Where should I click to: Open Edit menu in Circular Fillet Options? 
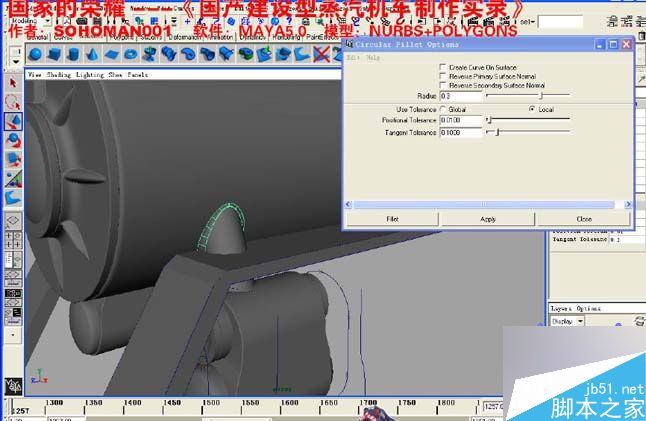352,58
